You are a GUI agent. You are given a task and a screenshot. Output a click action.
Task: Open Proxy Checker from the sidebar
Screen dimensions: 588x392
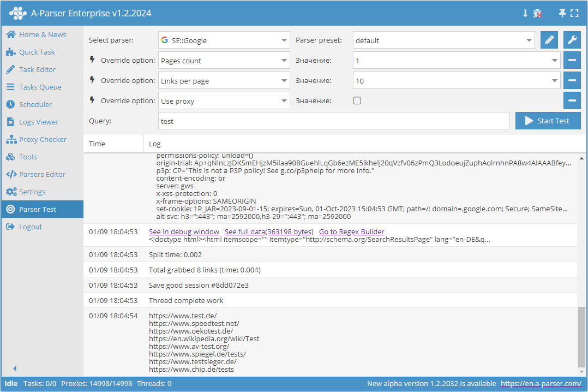pos(41,139)
